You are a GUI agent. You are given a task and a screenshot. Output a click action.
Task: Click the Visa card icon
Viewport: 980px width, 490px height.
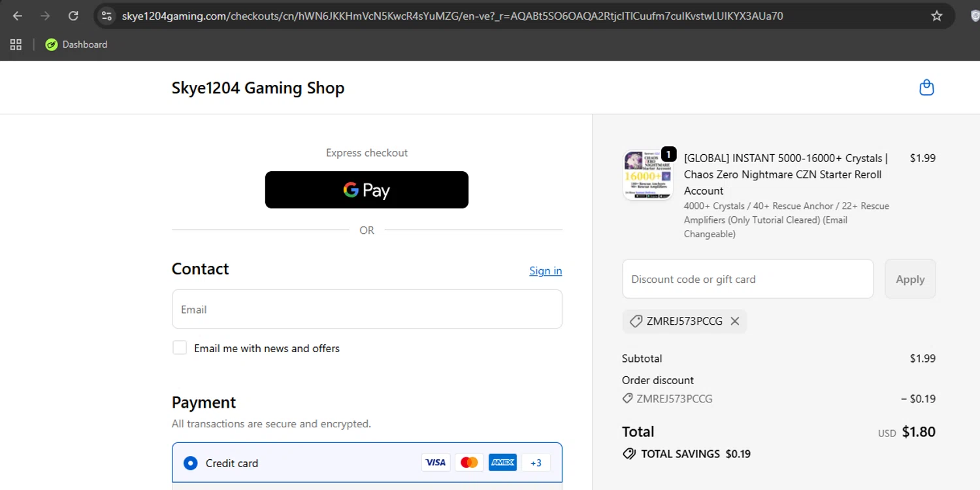(436, 463)
